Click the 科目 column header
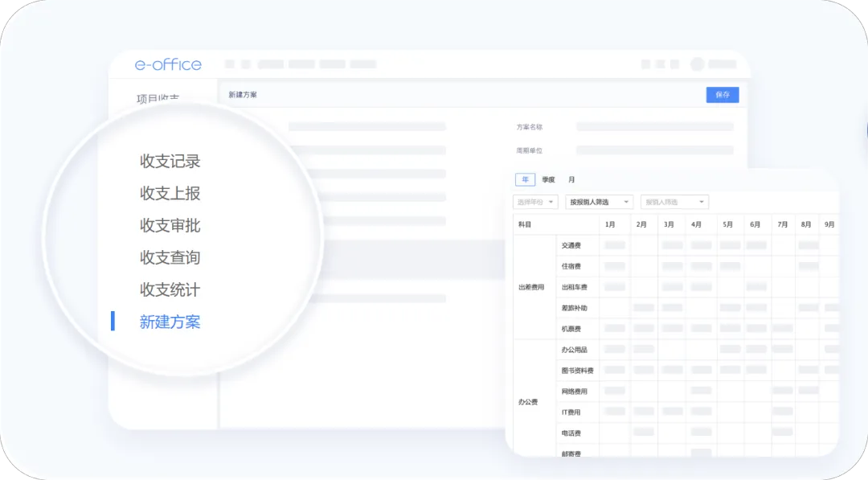This screenshot has height=480, width=868. [x=525, y=224]
